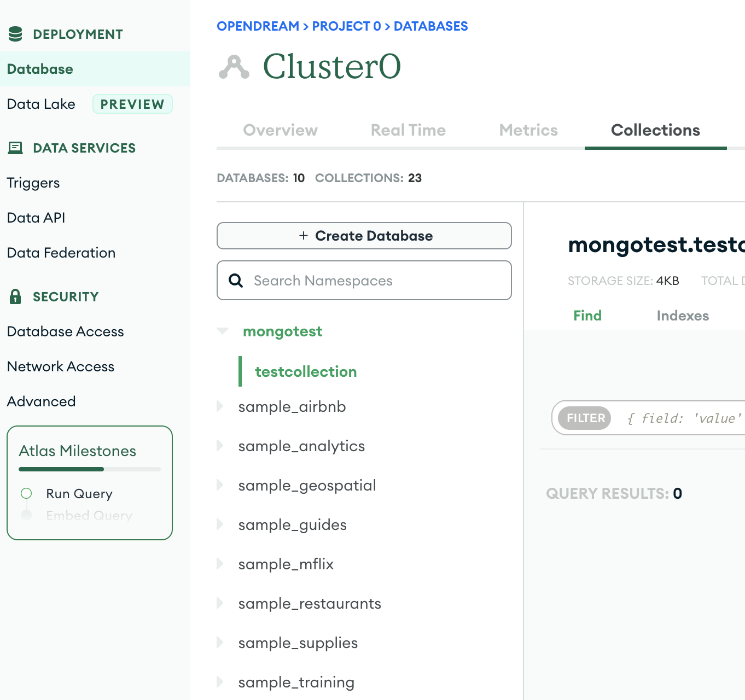Click the QUERY RESULTS: 0 text

(x=614, y=493)
